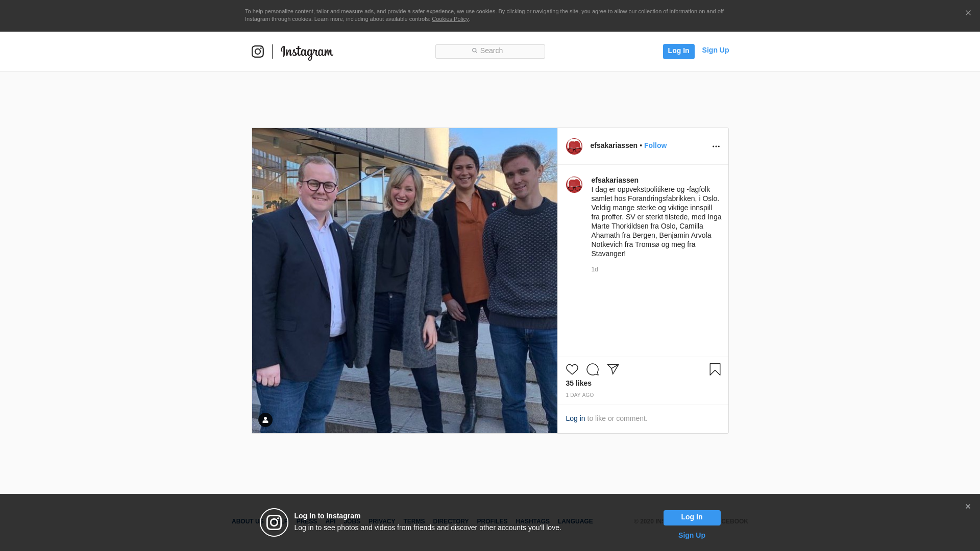The width and height of the screenshot is (980, 551).
Task: Open the Cookies Policy link
Action: (x=450, y=19)
